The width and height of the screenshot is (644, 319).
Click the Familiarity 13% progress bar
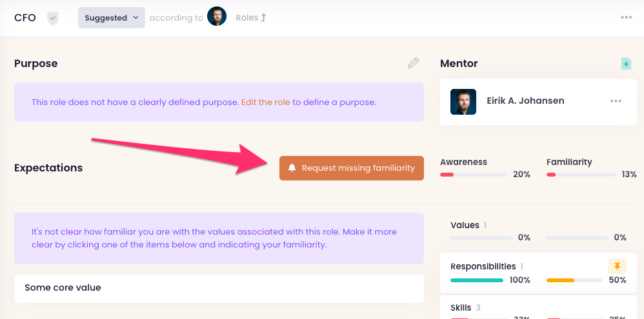tap(580, 175)
